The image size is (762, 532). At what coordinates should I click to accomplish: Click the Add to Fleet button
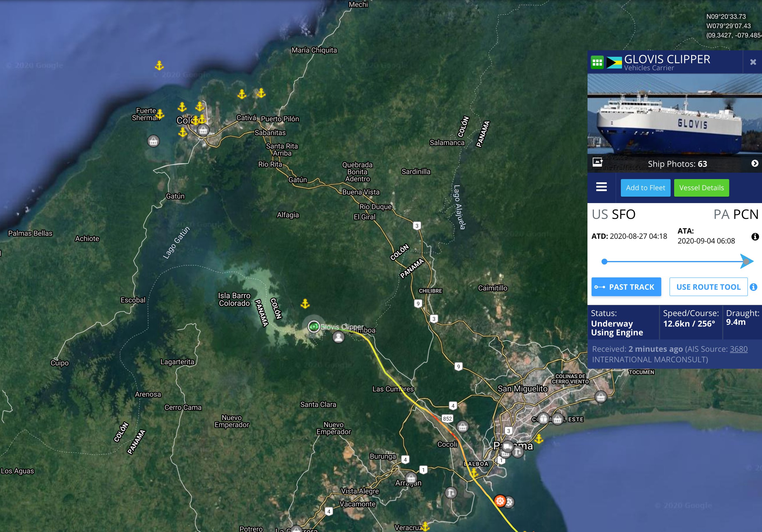[x=645, y=188]
